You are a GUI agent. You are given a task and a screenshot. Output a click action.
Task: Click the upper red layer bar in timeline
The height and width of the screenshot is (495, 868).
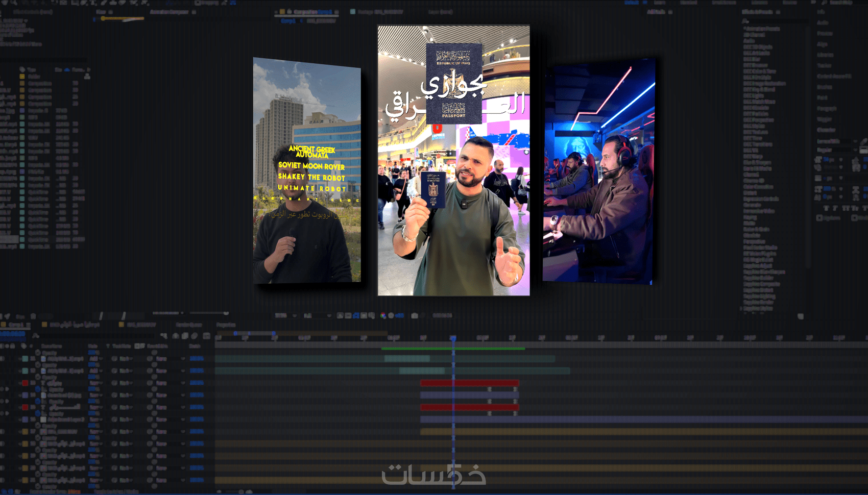pyautogui.click(x=470, y=383)
